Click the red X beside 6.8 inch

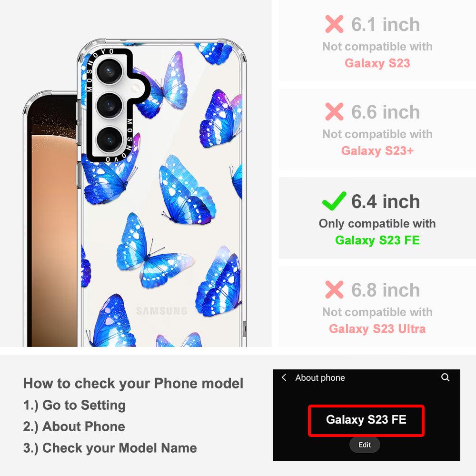point(334,289)
